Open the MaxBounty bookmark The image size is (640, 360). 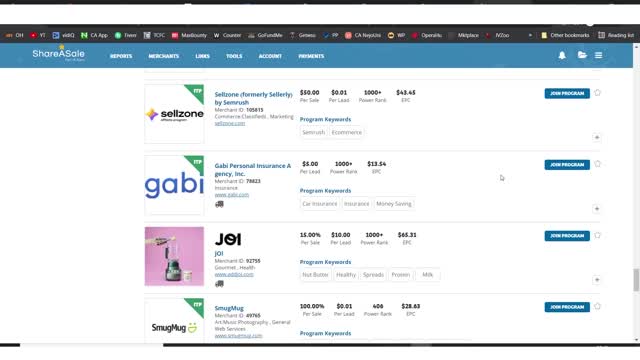pos(189,36)
